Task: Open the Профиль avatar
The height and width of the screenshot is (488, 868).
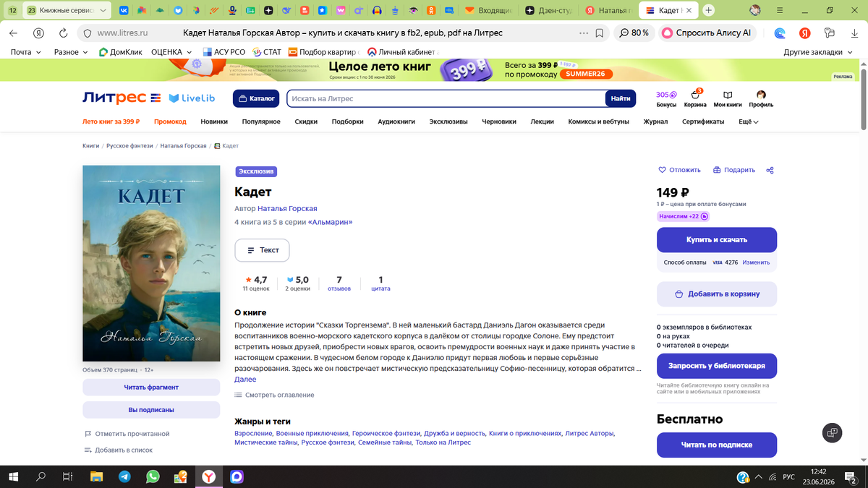Action: pos(761,99)
